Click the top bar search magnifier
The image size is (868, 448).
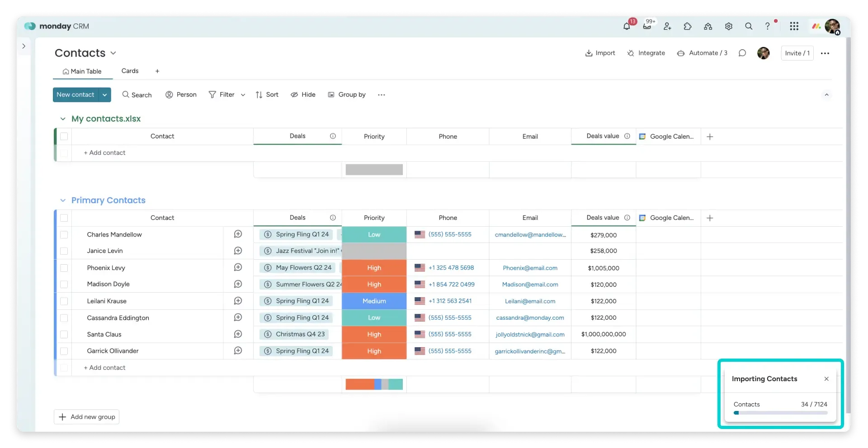click(749, 26)
